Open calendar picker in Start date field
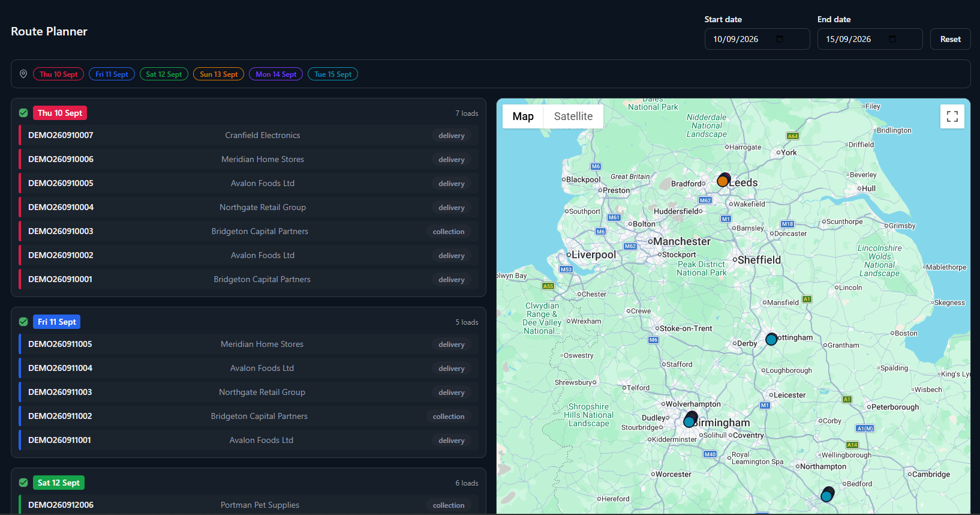 pyautogui.click(x=780, y=39)
